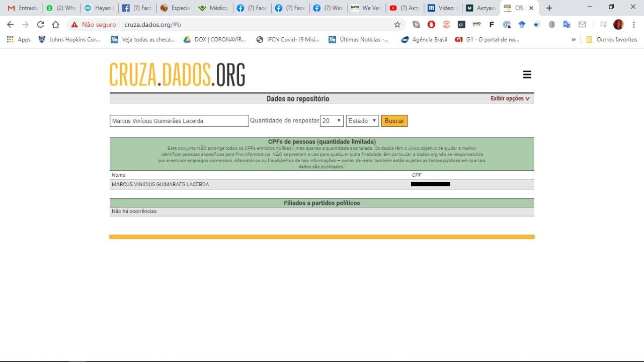Select the MARCUS VINICIUS GUIMARAES LACERDA result row
644x362 pixels.
(x=321, y=184)
